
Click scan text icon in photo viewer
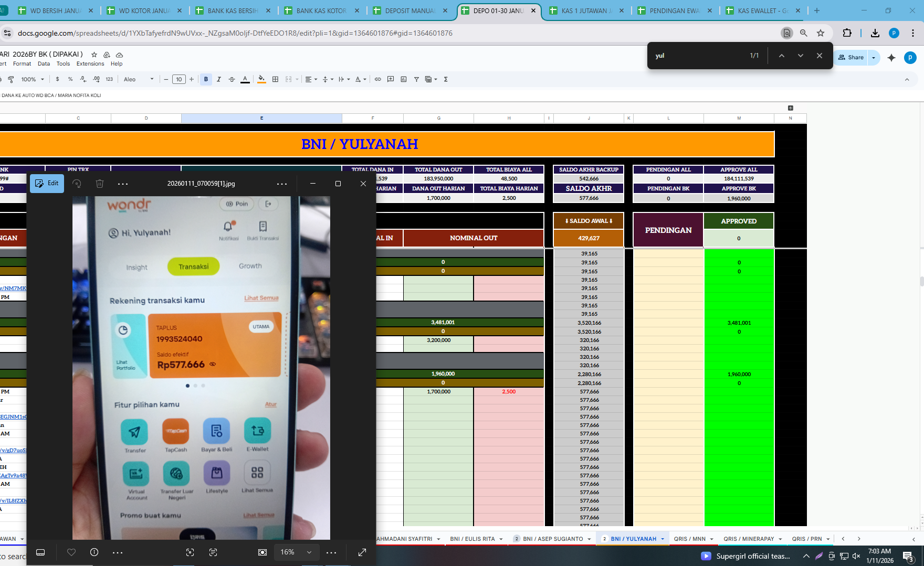point(213,552)
